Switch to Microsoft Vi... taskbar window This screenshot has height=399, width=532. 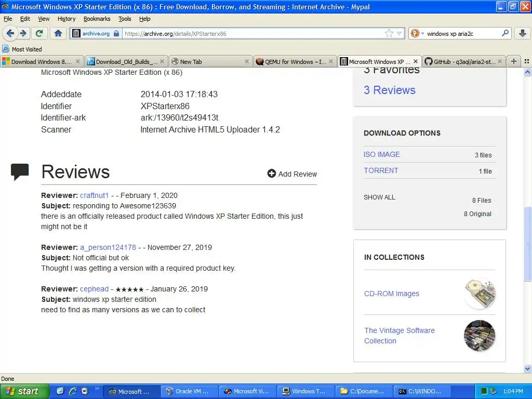pos(247,391)
